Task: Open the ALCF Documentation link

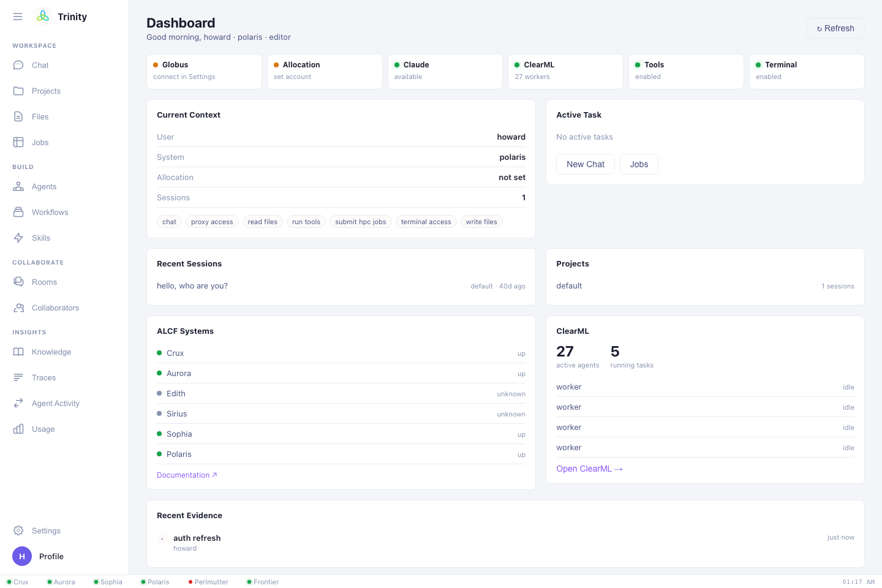Action: click(187, 475)
